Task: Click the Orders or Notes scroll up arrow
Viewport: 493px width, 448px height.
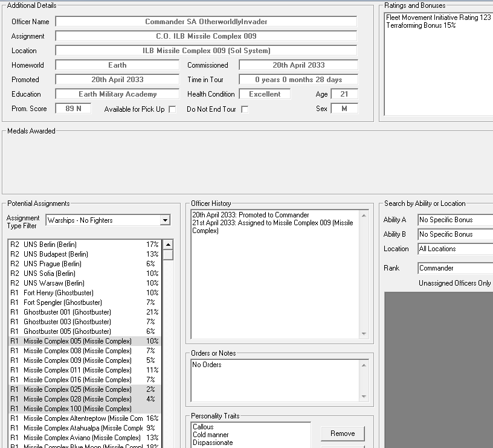Action: click(x=364, y=365)
